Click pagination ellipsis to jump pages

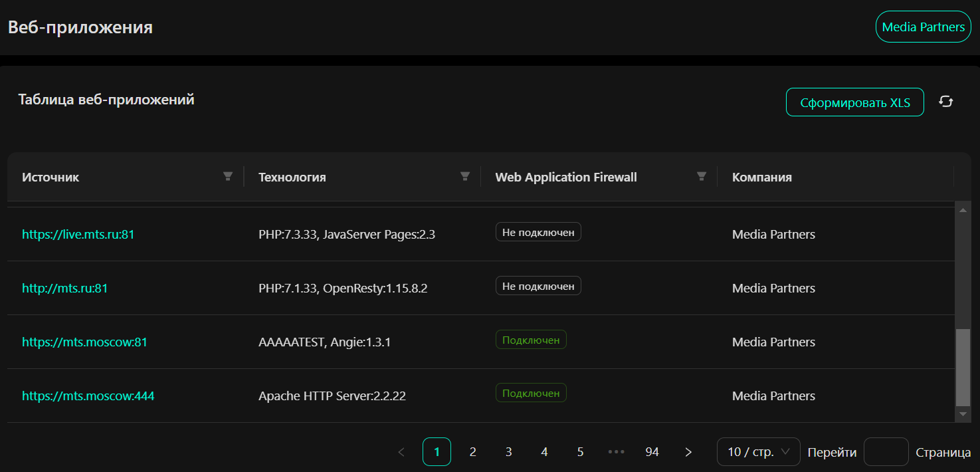[x=616, y=452]
